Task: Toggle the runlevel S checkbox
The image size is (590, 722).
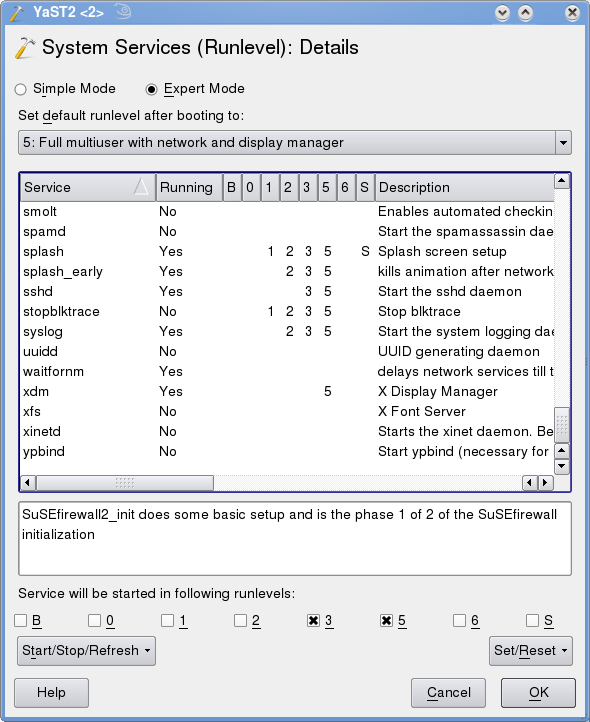Action: [x=532, y=621]
